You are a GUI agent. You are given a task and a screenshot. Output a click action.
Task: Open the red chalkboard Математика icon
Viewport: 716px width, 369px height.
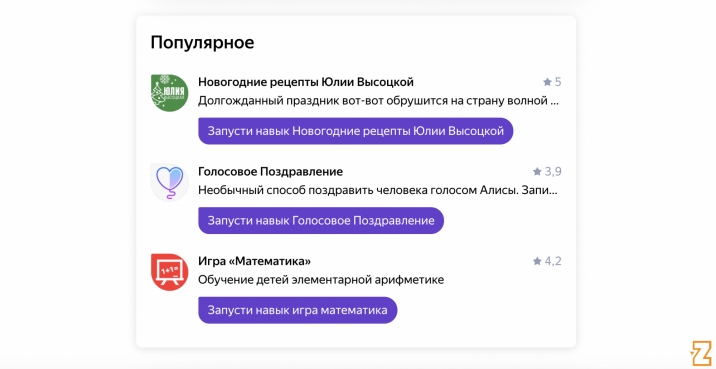(x=169, y=272)
